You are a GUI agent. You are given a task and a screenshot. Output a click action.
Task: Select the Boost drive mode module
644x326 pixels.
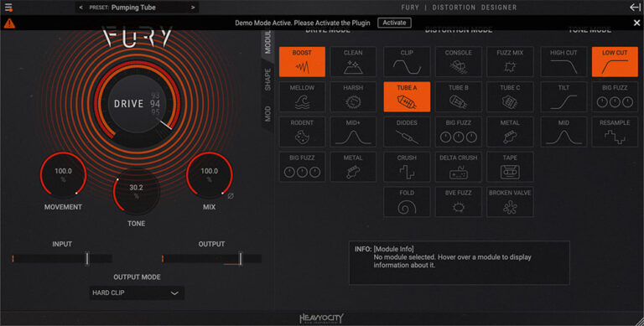[302, 61]
